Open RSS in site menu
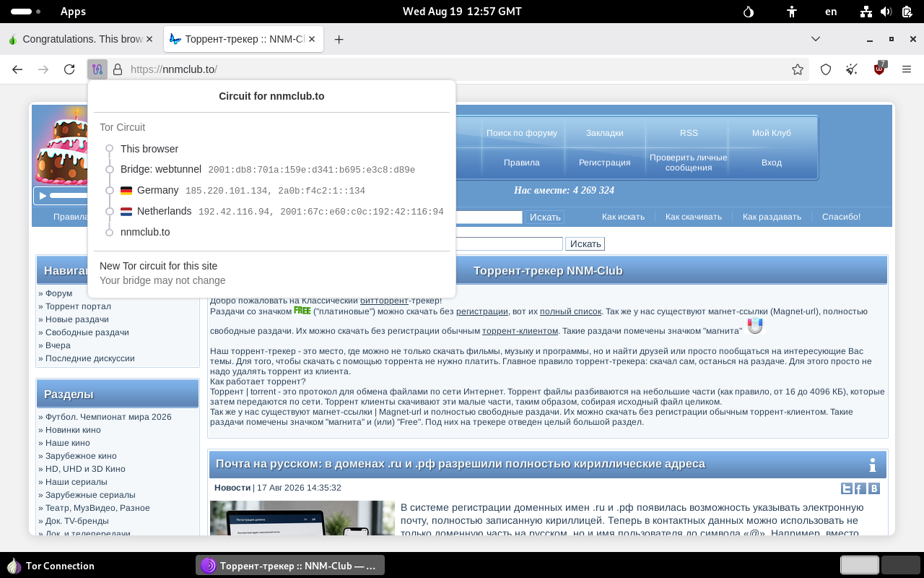Viewport: 924px width, 578px height. pos(689,133)
